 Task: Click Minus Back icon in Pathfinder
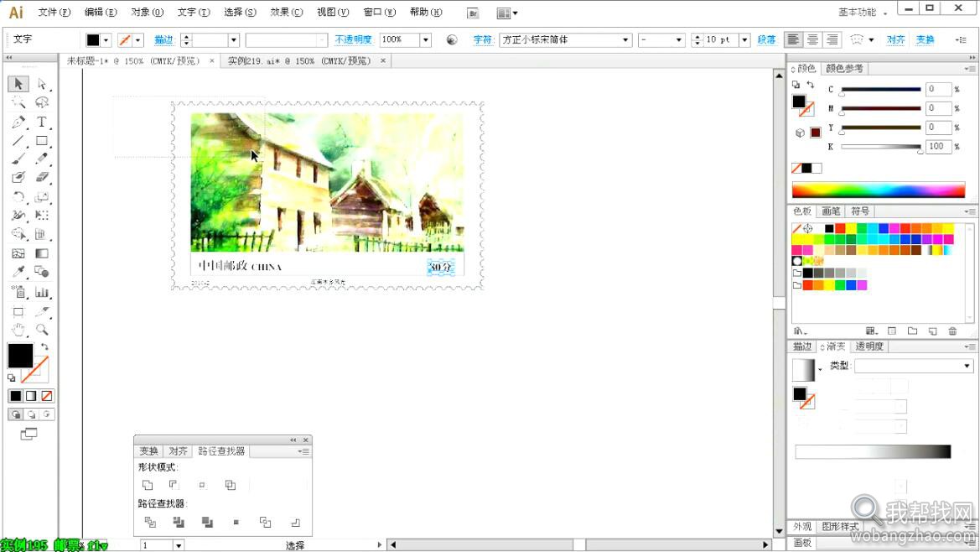[295, 522]
